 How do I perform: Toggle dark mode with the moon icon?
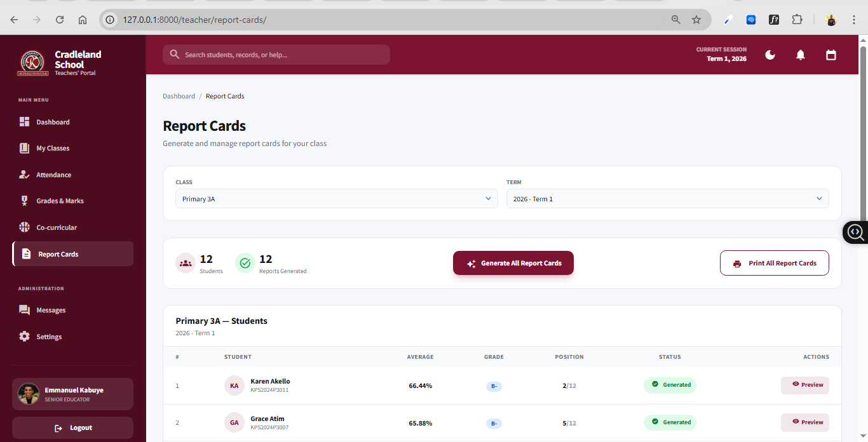(770, 55)
